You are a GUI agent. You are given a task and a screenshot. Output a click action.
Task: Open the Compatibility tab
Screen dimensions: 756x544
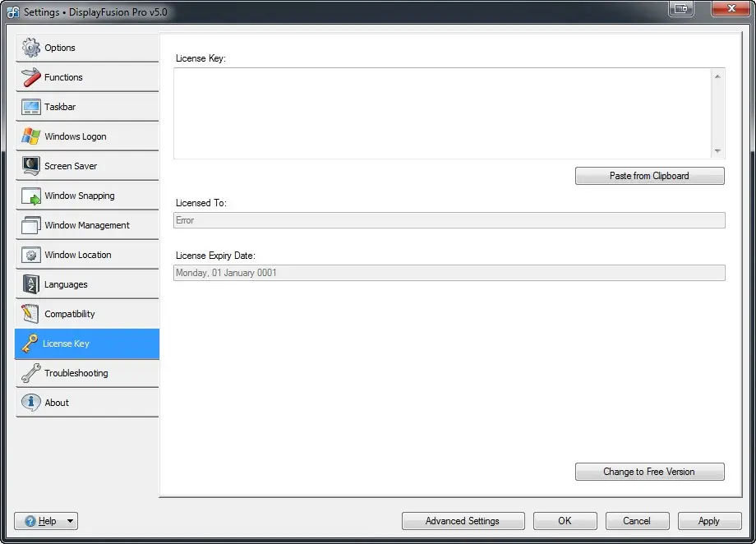point(87,314)
